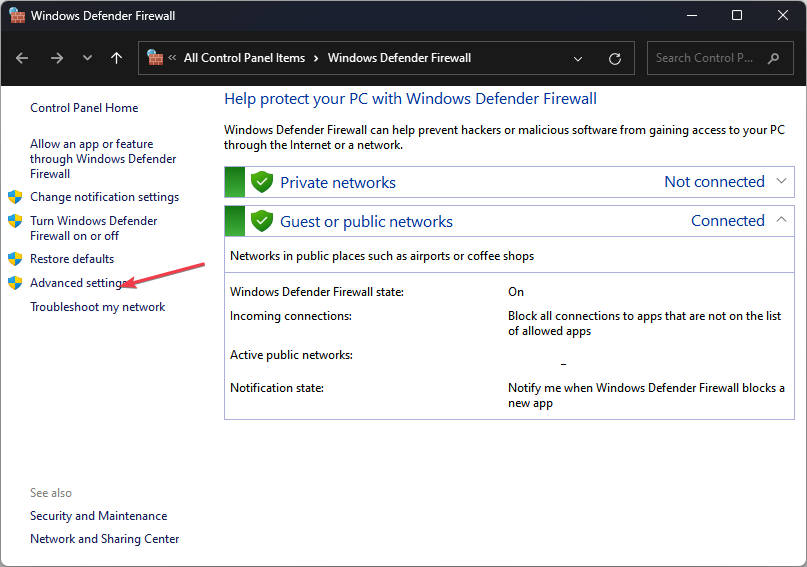Image resolution: width=807 pixels, height=567 pixels.
Task: Click the Not connected status text
Action: 714,181
